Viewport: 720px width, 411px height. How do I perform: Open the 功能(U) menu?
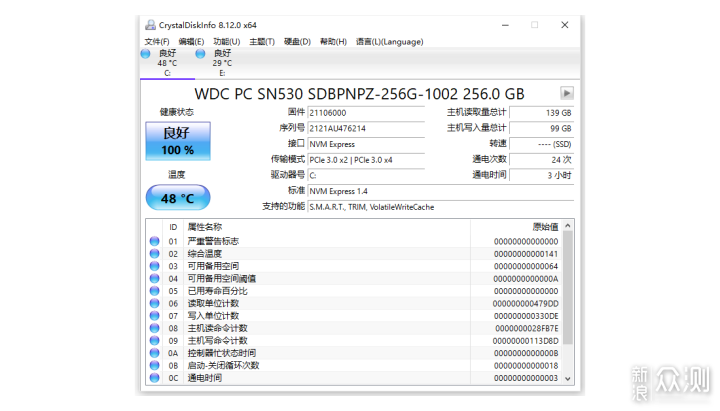coord(226,42)
